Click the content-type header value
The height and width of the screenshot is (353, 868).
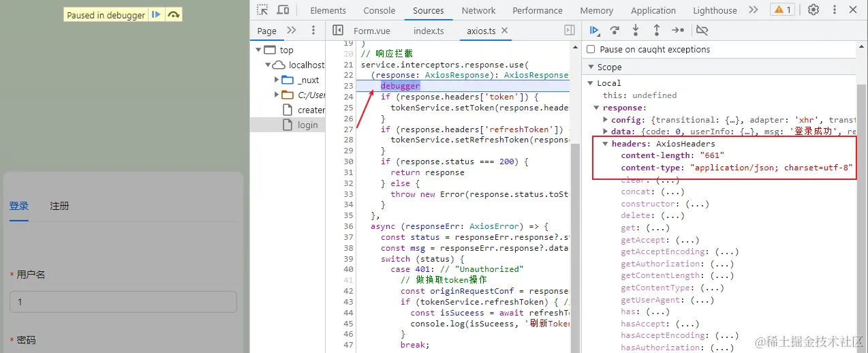[x=771, y=168]
